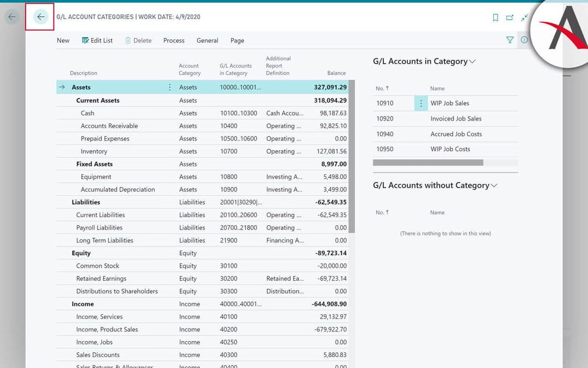
Task: Select the Accumulated Depreciation row
Action: tap(202, 190)
